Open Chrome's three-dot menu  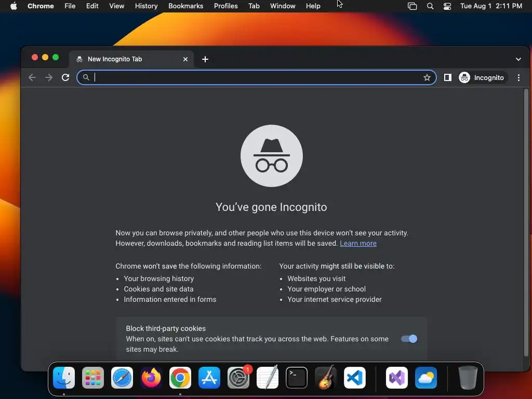point(518,78)
